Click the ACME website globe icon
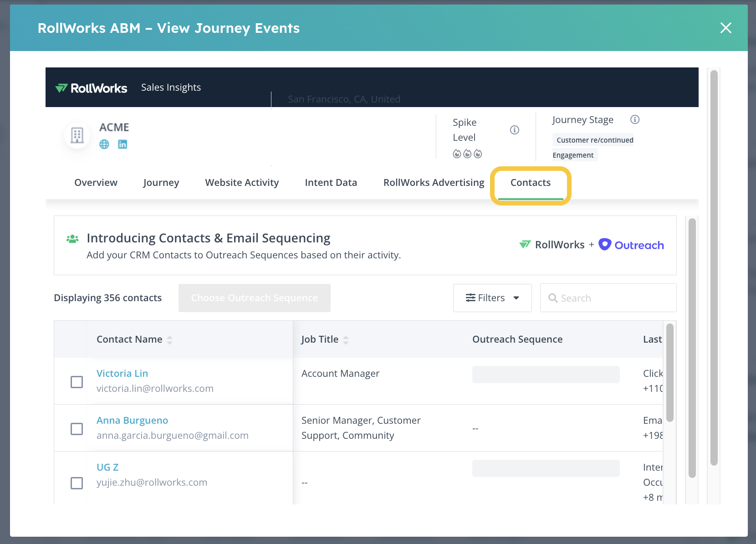Image resolution: width=756 pixels, height=544 pixels. pos(104,144)
